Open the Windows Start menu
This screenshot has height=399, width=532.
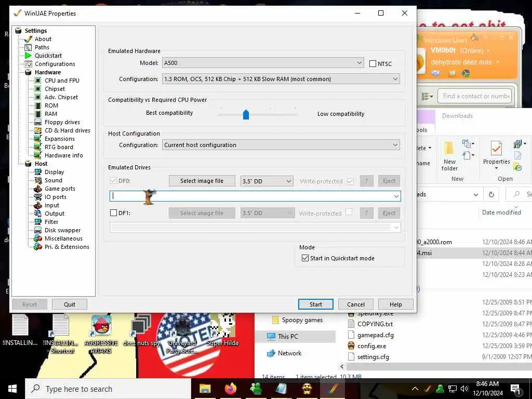pos(12,389)
